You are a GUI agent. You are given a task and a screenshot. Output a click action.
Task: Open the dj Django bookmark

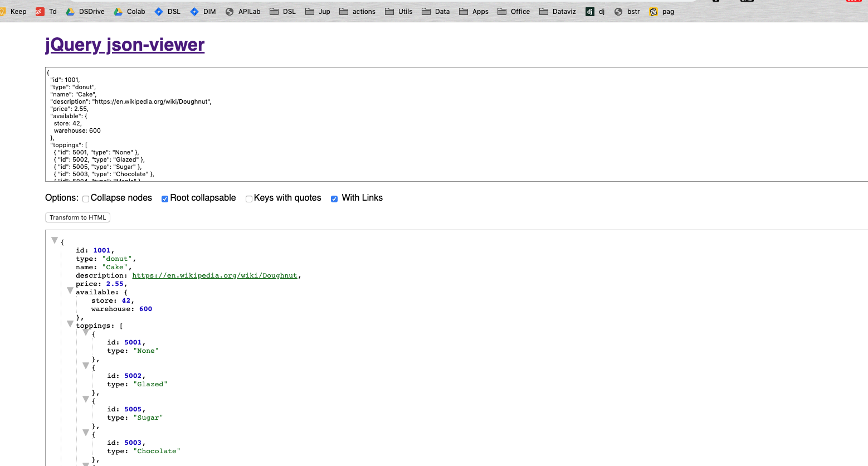click(x=595, y=11)
